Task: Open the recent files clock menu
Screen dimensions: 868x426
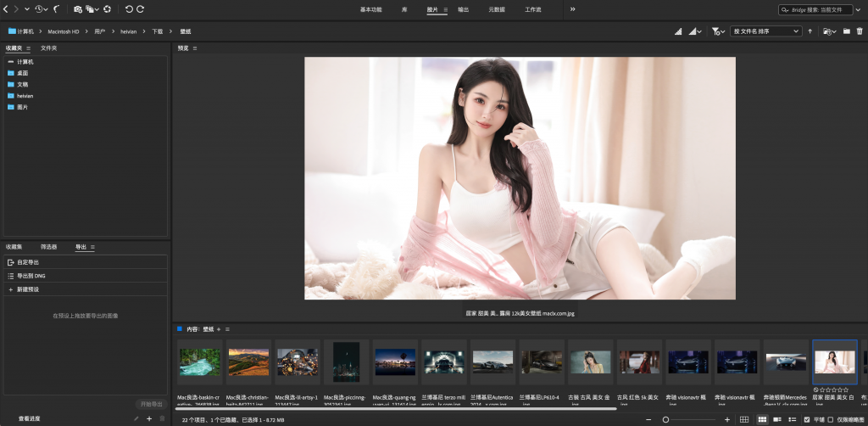Action: pyautogui.click(x=41, y=9)
